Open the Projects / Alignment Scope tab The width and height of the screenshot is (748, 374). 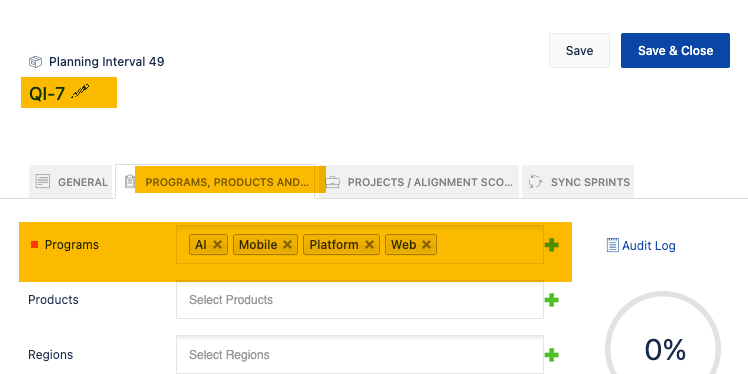(417, 182)
